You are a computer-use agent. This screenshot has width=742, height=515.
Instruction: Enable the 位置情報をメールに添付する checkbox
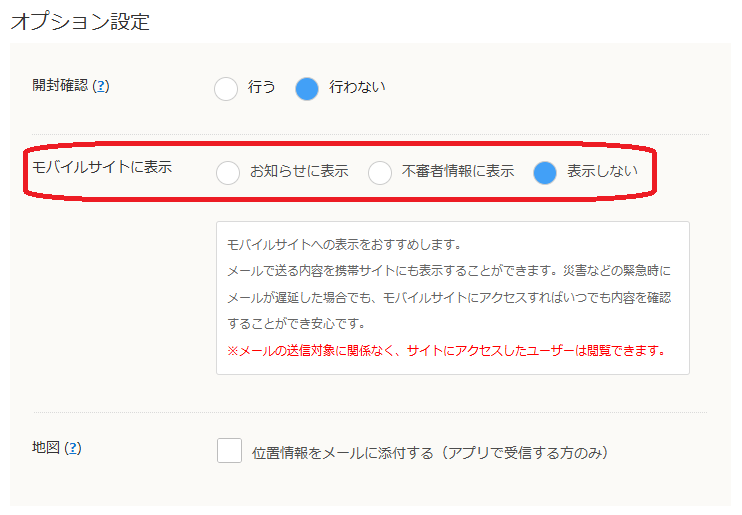[x=229, y=451]
